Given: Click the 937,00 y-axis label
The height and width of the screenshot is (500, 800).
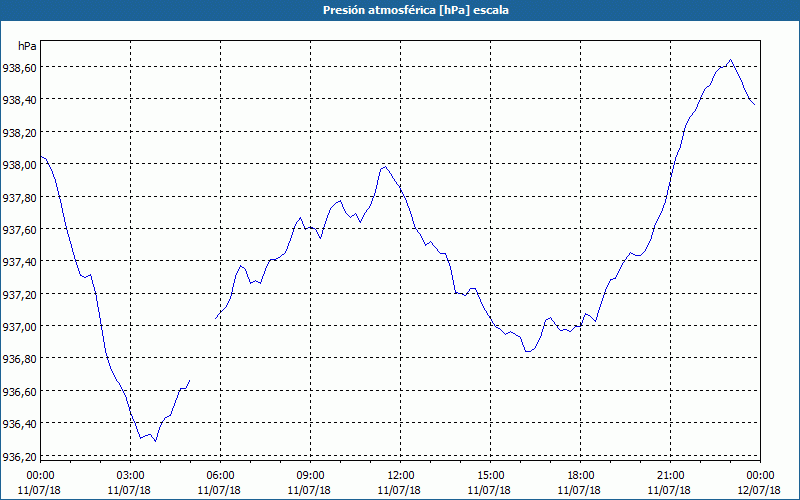Looking at the screenshot, I should [x=19, y=326].
